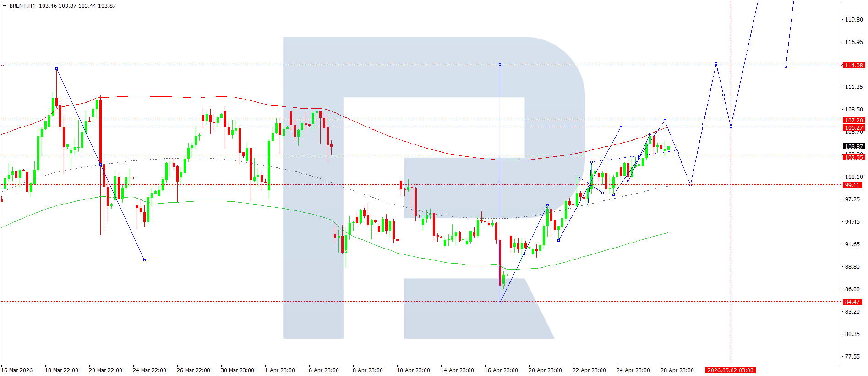Click the BRENT,H4 chart title
This screenshot has width=868, height=376.
coord(22,6)
